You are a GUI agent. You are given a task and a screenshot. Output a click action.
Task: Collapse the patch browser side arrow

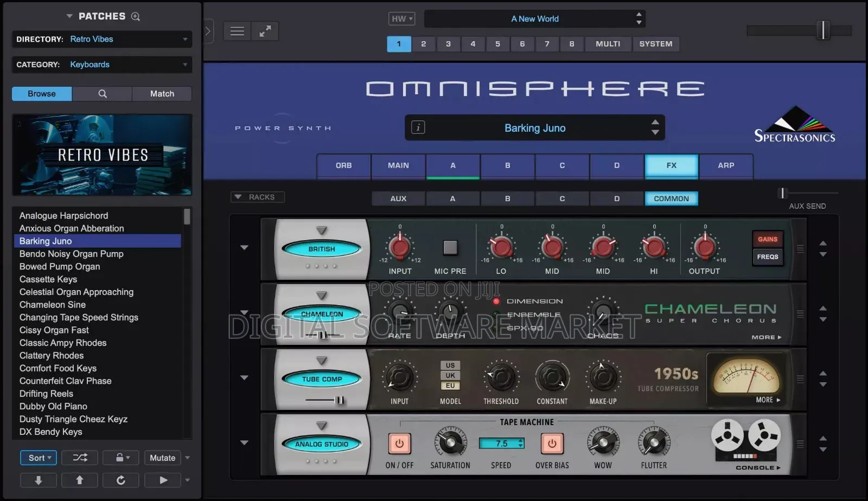(208, 31)
